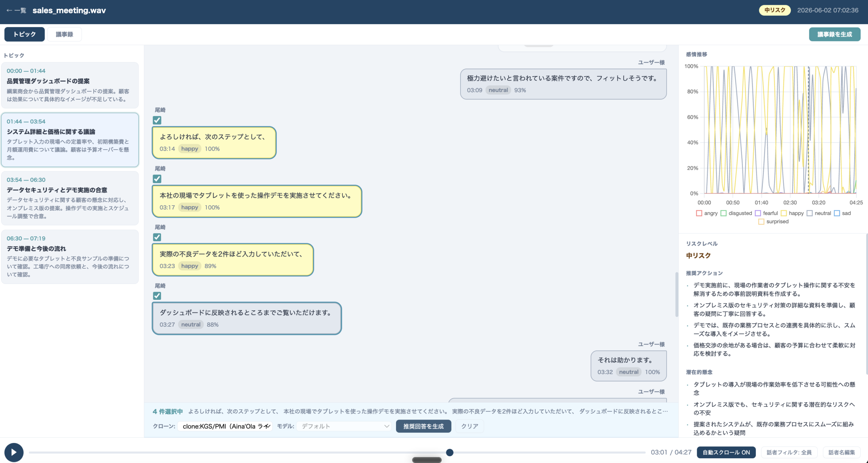Screen dimensions: 868x463
Task: Click the 03:01 / 04:27 time display
Action: click(x=671, y=452)
